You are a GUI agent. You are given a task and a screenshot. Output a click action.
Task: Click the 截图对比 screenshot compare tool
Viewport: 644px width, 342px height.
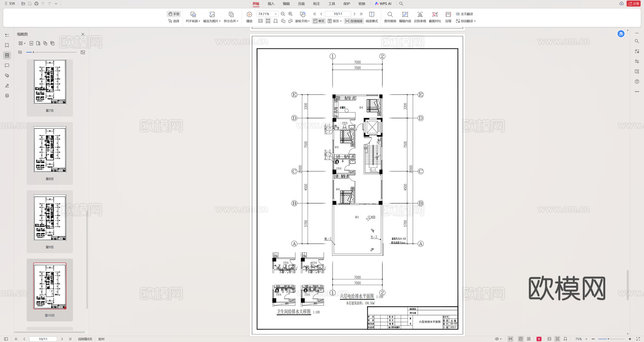point(435,17)
